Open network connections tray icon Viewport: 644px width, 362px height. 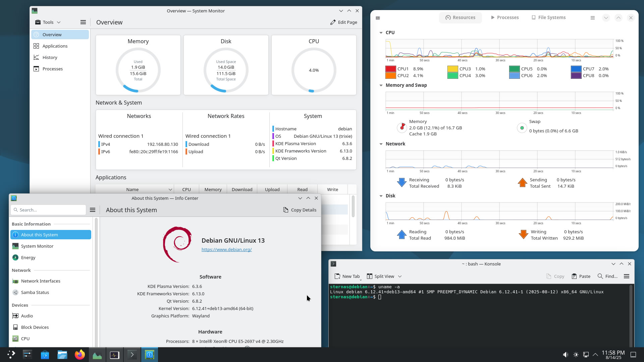[586, 355]
